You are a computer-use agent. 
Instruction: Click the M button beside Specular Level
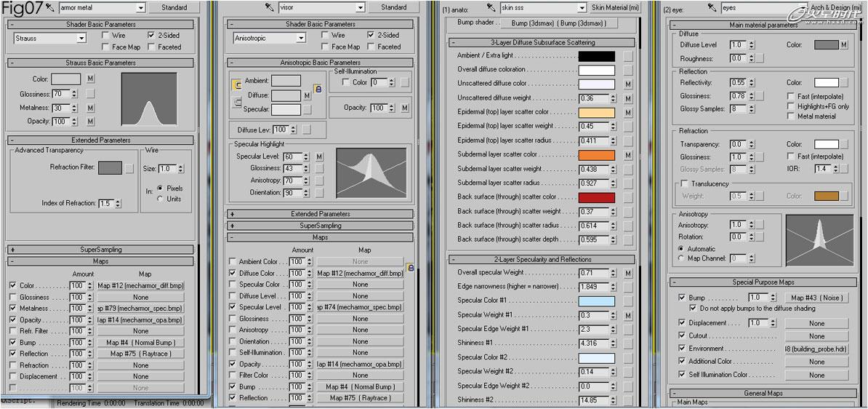(319, 157)
